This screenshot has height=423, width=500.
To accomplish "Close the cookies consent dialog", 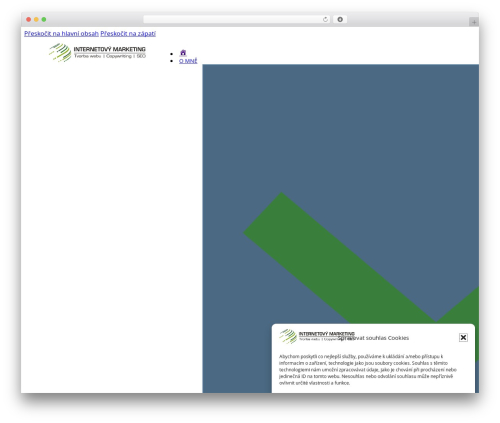I will [463, 337].
